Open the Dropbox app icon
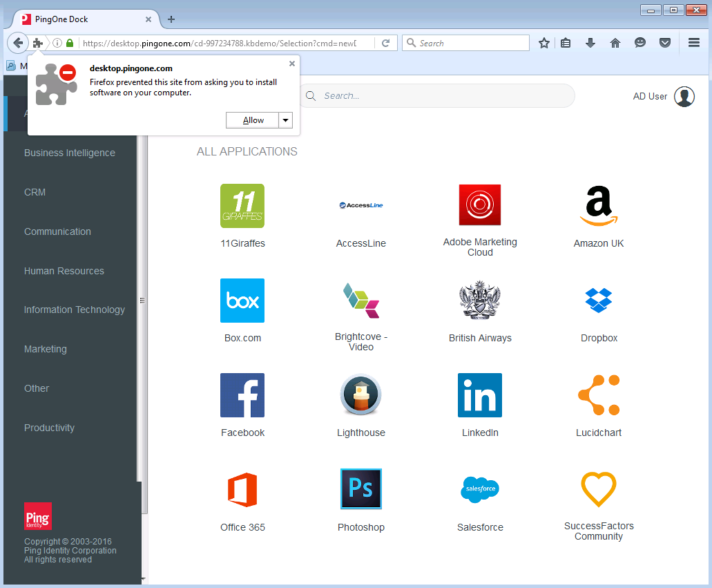The image size is (712, 588). (x=598, y=301)
